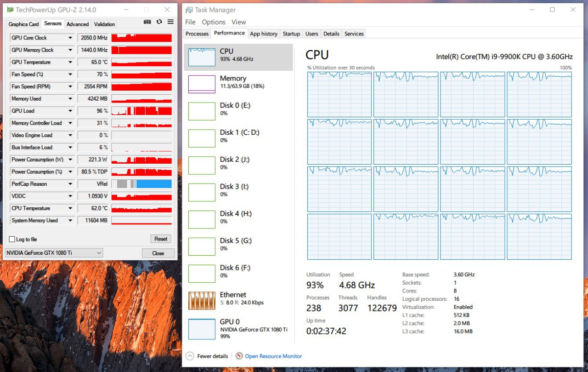
Task: Collapse Task Manager with Fewer details arrow
Action: click(190, 356)
